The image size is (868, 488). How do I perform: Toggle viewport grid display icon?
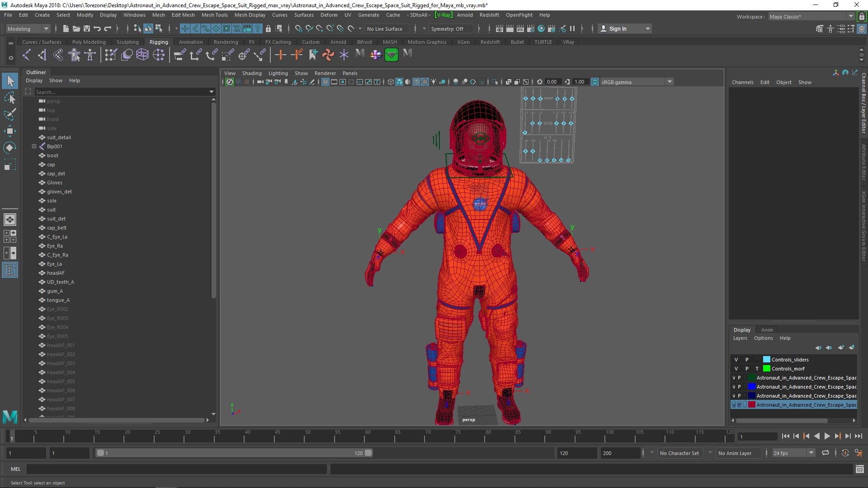(x=325, y=82)
